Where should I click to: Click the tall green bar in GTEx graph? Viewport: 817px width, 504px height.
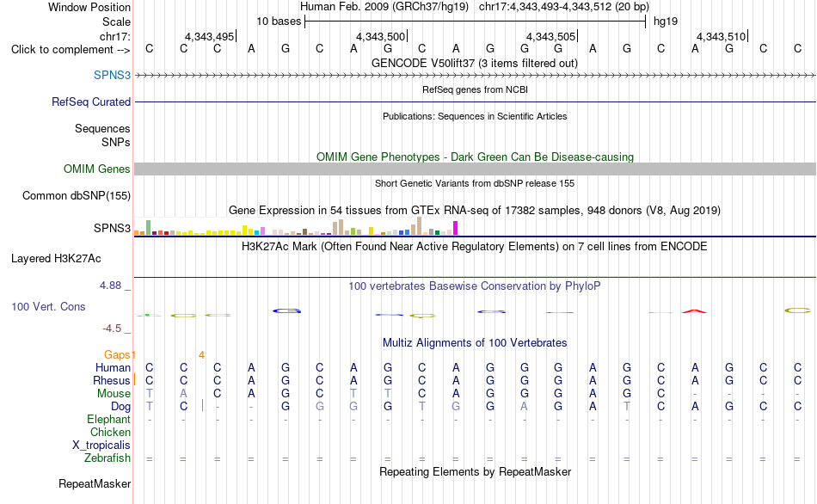(149, 227)
